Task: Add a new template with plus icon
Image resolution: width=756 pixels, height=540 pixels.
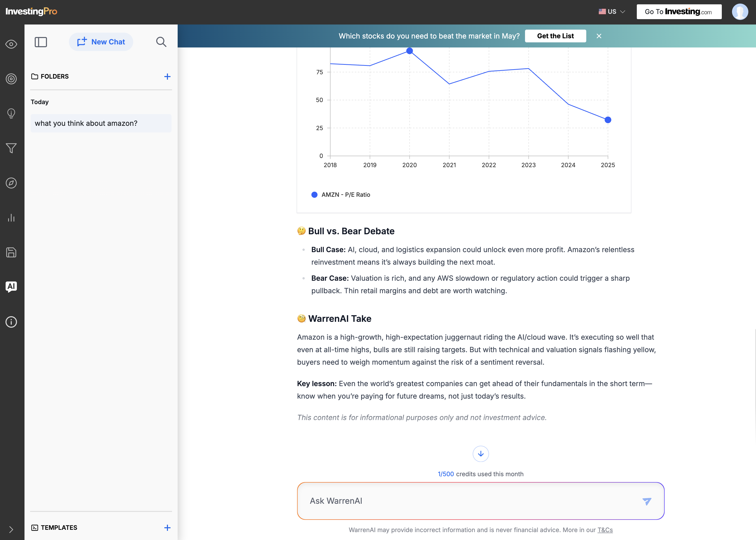Action: [167, 528]
